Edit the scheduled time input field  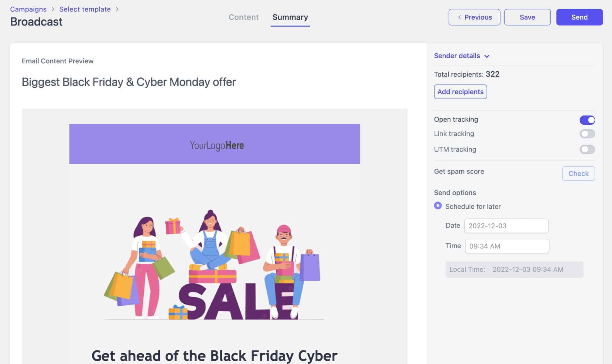(507, 246)
